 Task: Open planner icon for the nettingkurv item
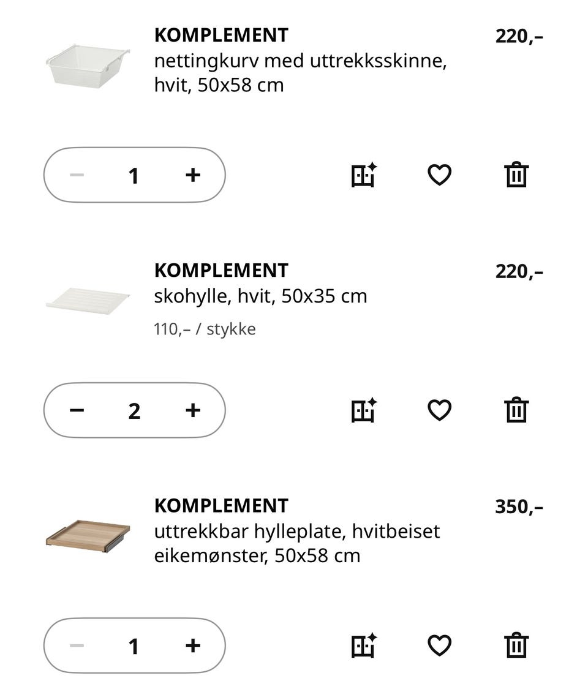coord(363,175)
